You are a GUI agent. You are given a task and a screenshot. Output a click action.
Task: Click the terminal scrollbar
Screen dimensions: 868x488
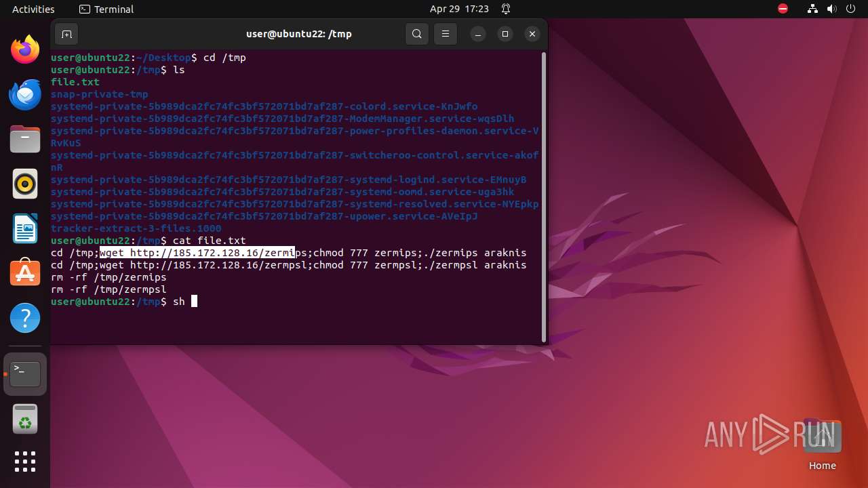click(x=544, y=197)
